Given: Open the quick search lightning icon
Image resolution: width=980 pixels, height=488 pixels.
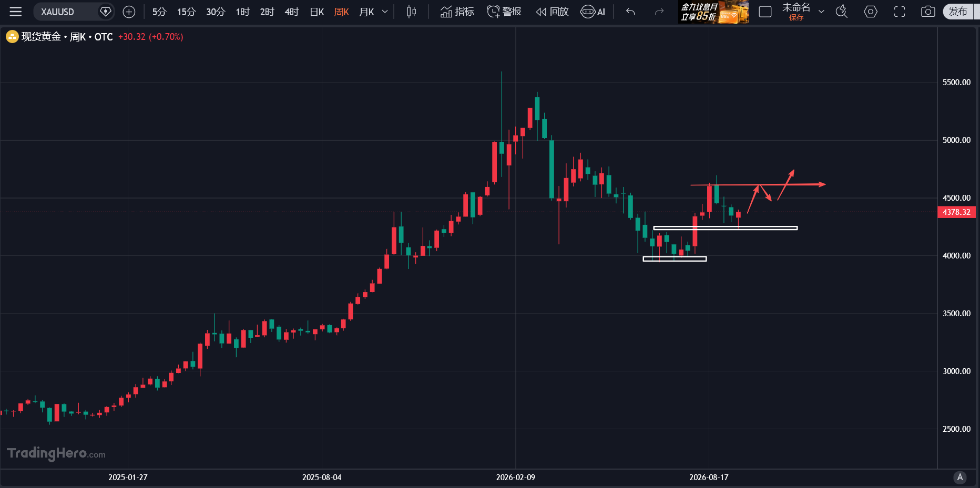Looking at the screenshot, I should pos(842,12).
